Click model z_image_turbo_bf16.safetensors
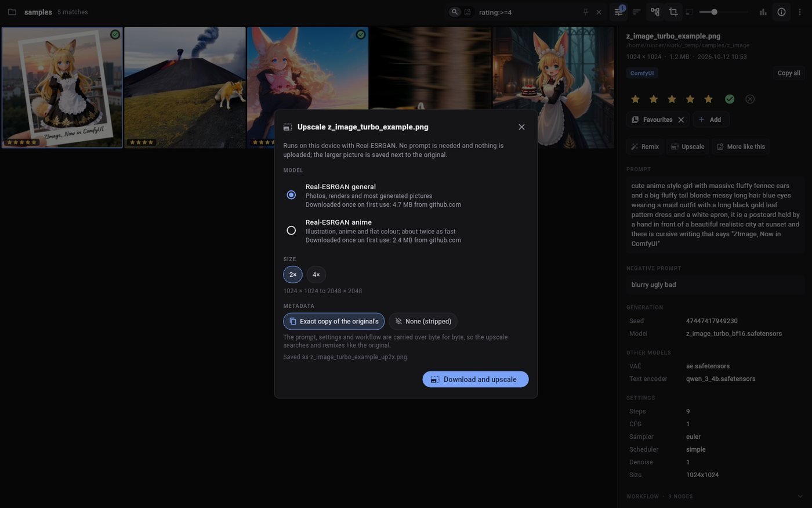 click(734, 333)
